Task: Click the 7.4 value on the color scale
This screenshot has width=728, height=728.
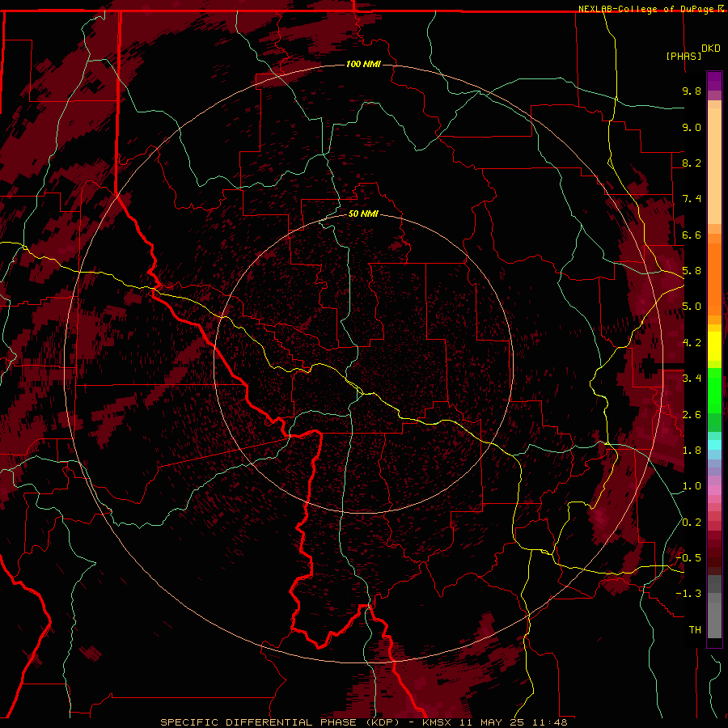Action: tap(692, 199)
